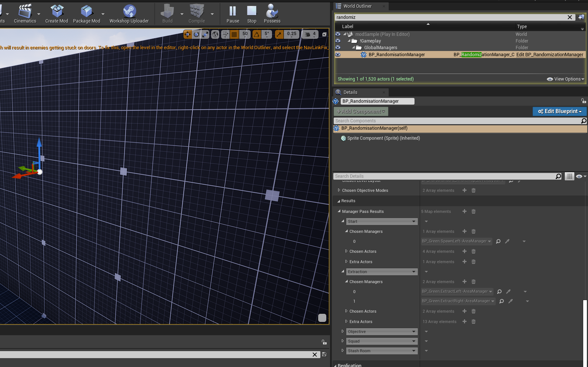This screenshot has height=367, width=588.
Task: Select the scale gizmo mode in viewport
Action: point(205,34)
